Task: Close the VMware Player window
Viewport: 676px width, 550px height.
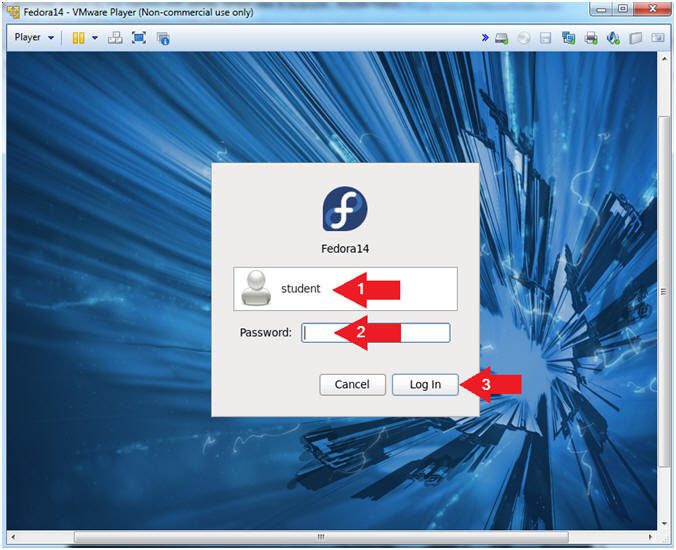Action: (x=652, y=9)
